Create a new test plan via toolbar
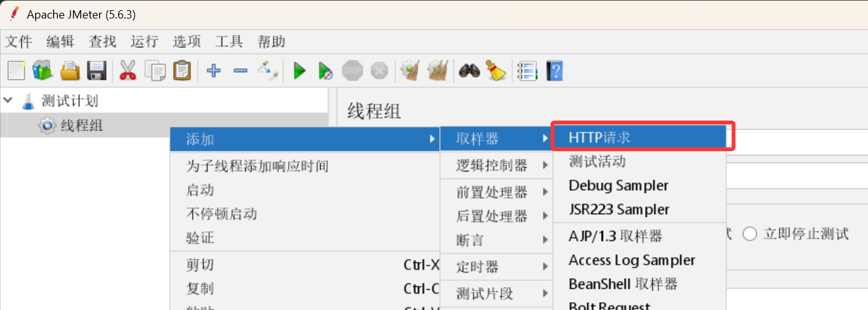The height and width of the screenshot is (310, 868). tap(17, 70)
